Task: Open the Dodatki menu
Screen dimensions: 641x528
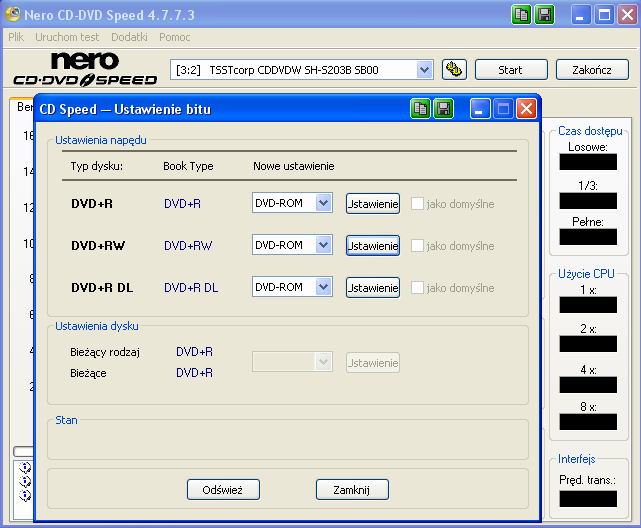Action: [129, 37]
